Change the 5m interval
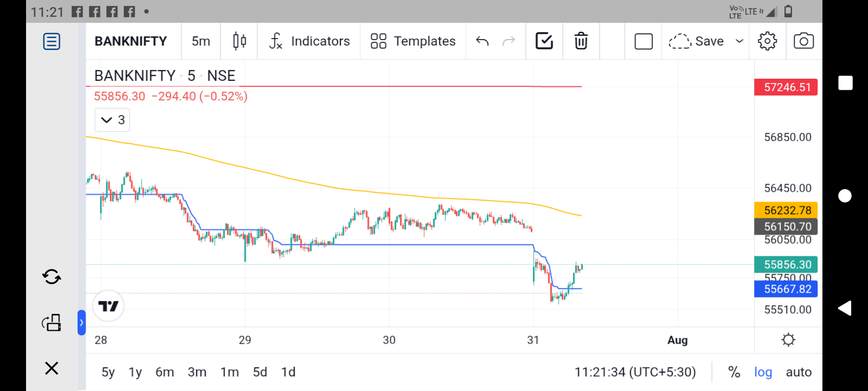This screenshot has height=391, width=868. click(x=201, y=41)
